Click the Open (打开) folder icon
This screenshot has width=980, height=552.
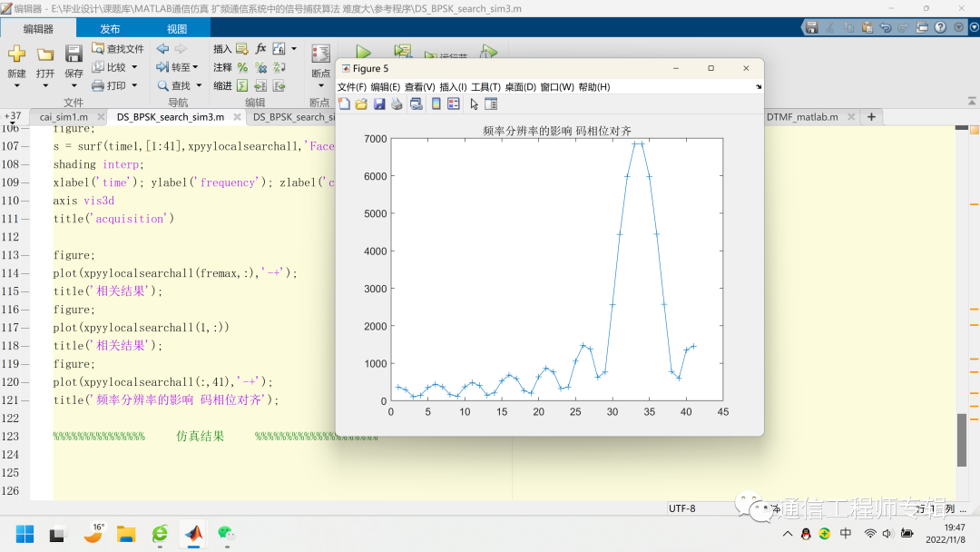45,54
